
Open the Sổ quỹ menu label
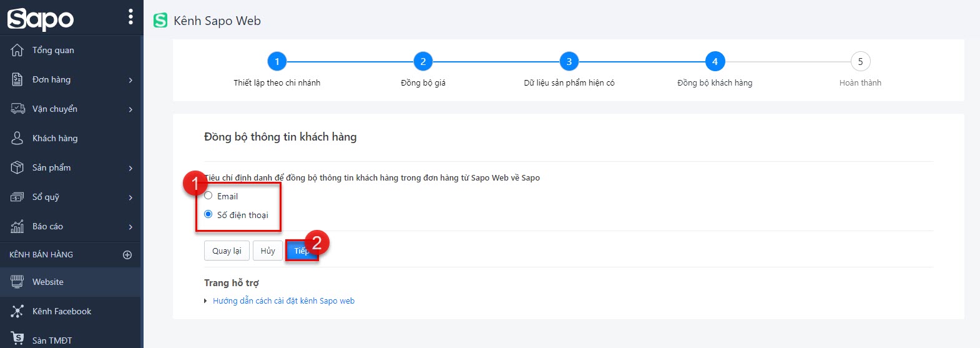click(x=46, y=197)
